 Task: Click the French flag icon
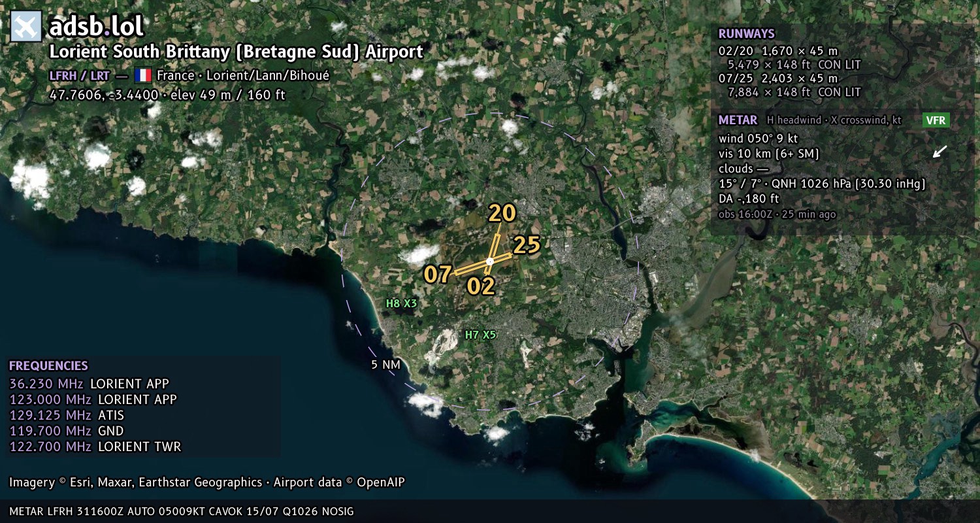click(x=142, y=75)
